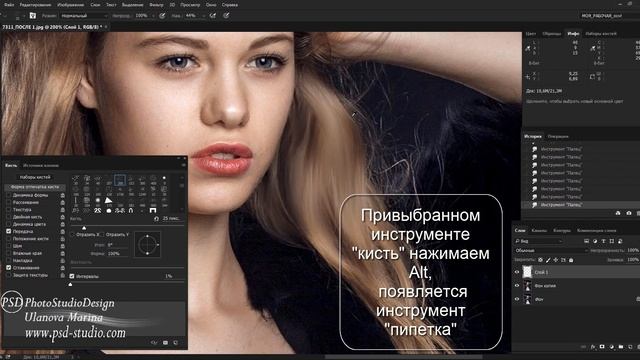
Task: Switch to the Образцы panel tab
Action: point(552,33)
